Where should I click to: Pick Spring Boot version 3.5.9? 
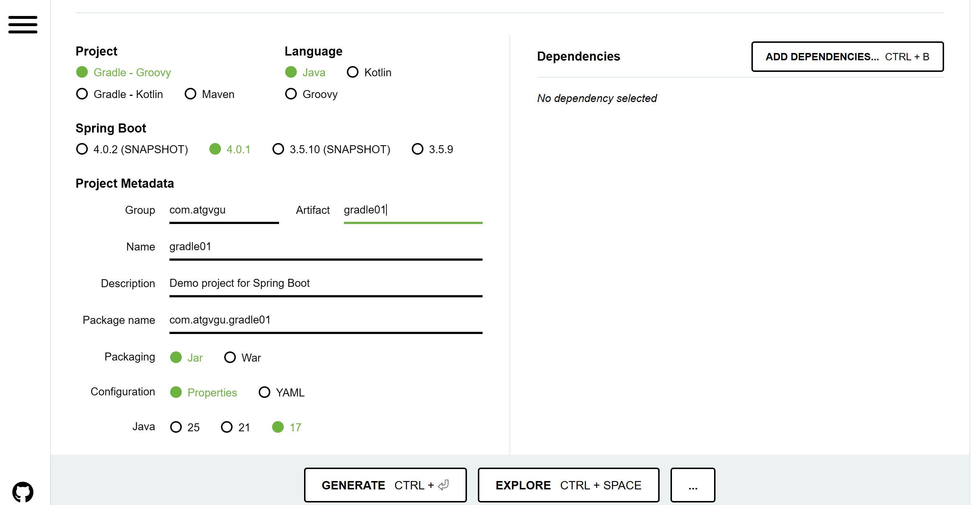(417, 149)
